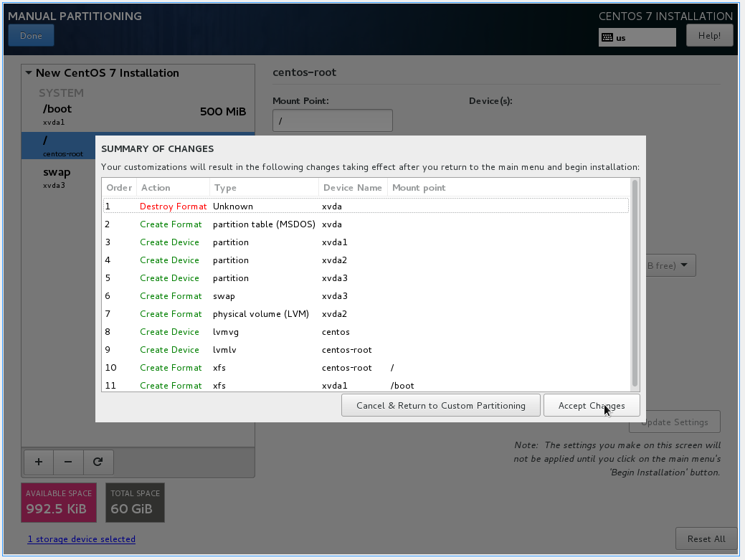Image resolution: width=745 pixels, height=560 pixels.
Task: Open the 1 storage device selected link
Action: point(82,538)
